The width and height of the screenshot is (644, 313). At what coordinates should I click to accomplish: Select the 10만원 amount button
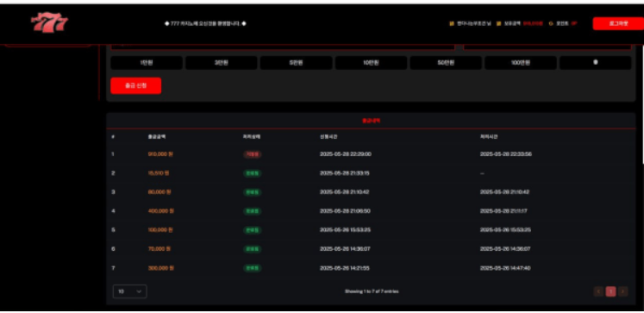point(371,63)
